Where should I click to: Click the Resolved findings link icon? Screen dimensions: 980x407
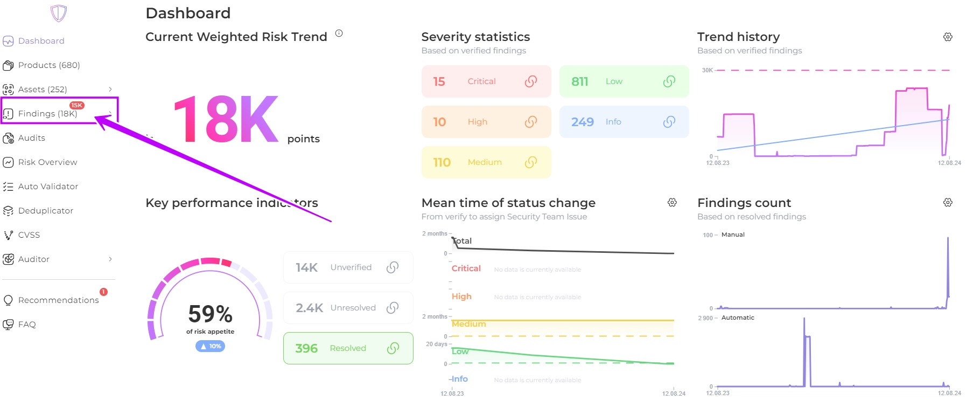click(x=393, y=348)
